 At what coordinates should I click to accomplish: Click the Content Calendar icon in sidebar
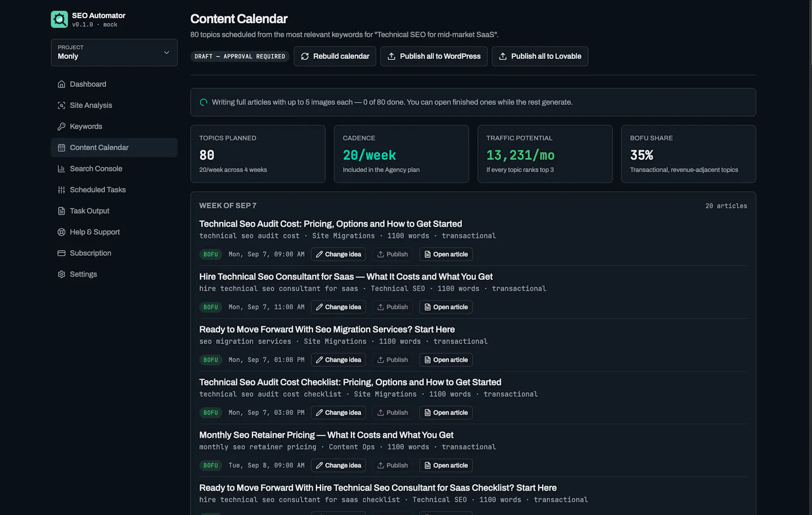[x=61, y=148]
